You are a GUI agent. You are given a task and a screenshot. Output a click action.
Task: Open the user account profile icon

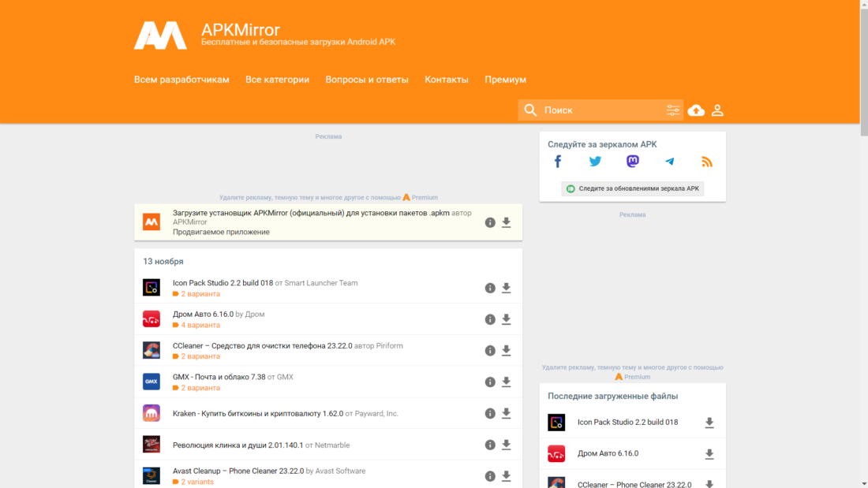point(717,110)
